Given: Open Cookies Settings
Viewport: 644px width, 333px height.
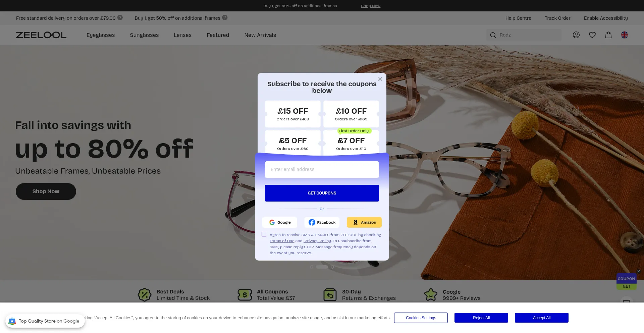Looking at the screenshot, I should pyautogui.click(x=421, y=318).
